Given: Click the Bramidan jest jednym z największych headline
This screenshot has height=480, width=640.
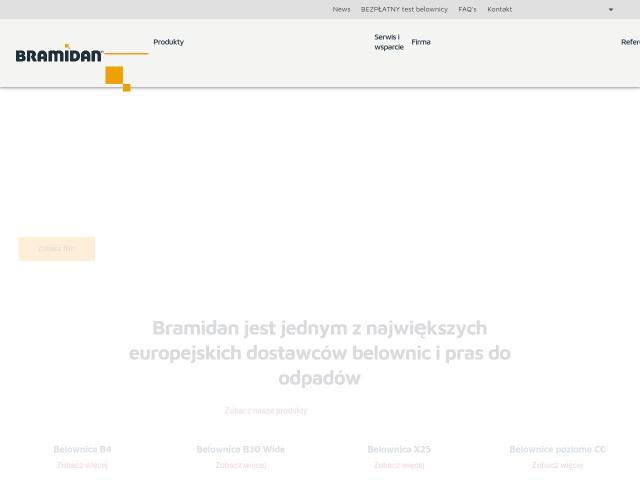Looking at the screenshot, I should pos(320,353).
